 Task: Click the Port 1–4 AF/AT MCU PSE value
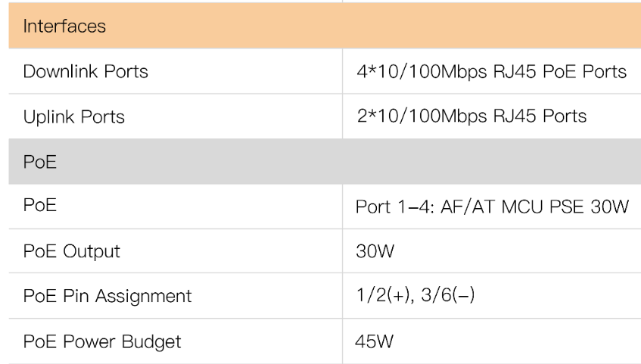point(492,207)
